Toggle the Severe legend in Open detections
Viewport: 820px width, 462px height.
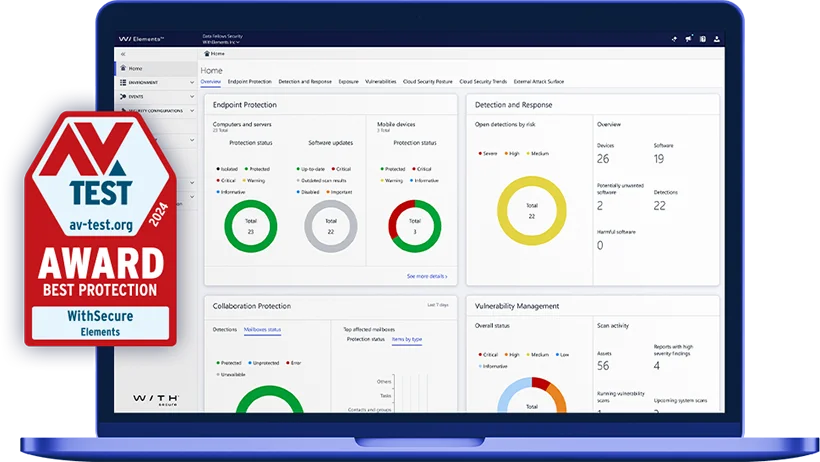[x=487, y=153]
